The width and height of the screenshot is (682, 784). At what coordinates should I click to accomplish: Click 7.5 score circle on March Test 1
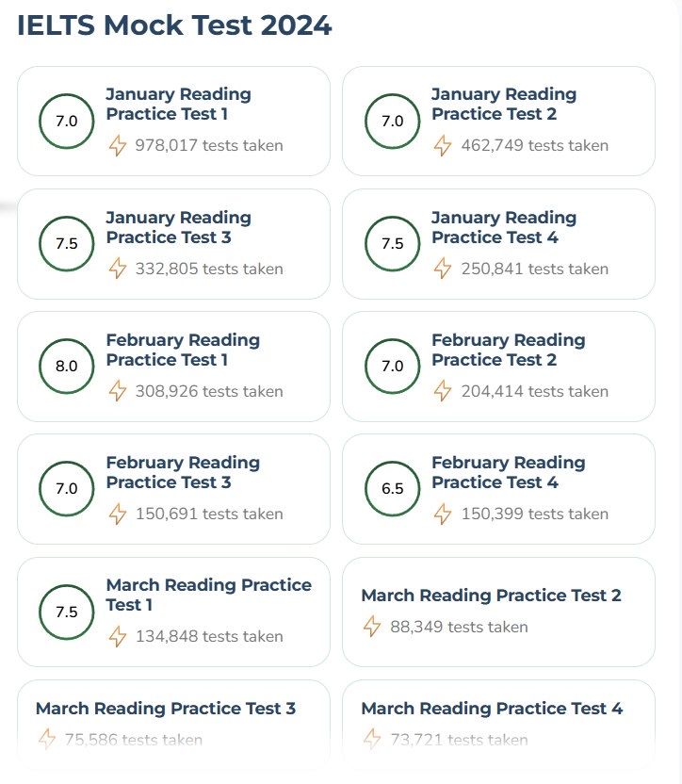tap(67, 612)
